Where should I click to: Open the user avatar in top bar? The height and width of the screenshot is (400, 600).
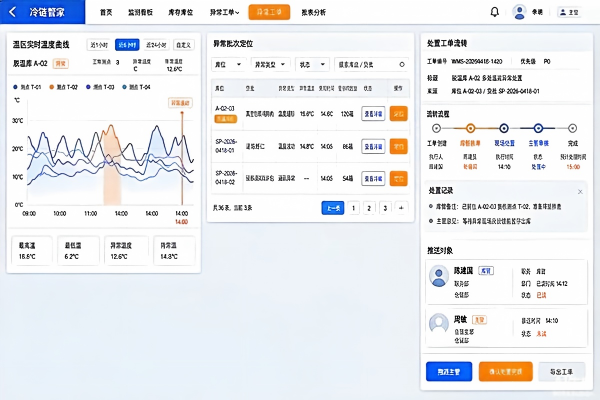[519, 12]
